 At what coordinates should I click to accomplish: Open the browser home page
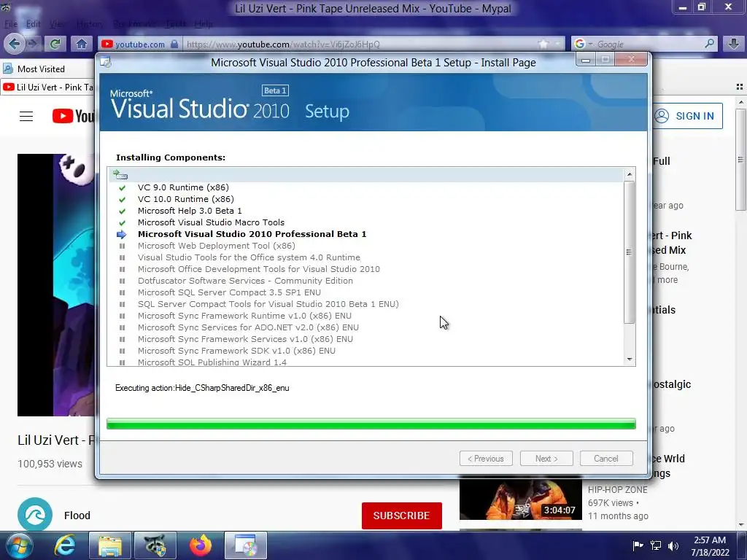pyautogui.click(x=82, y=44)
